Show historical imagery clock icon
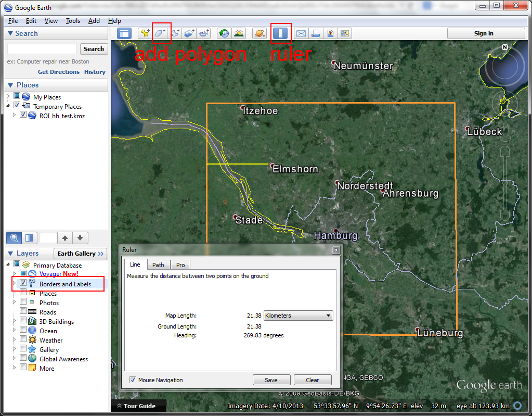Viewport: 532px width, 416px height. pyautogui.click(x=224, y=33)
